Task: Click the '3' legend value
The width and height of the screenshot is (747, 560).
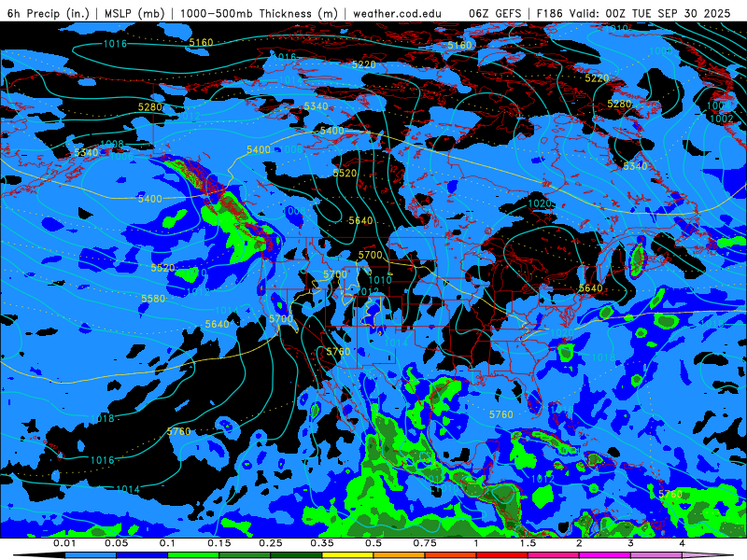Action: pyautogui.click(x=630, y=543)
